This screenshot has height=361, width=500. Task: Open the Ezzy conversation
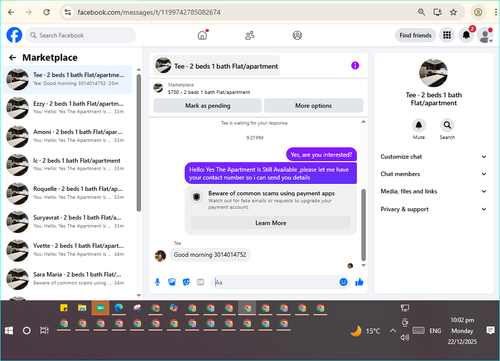(68, 108)
